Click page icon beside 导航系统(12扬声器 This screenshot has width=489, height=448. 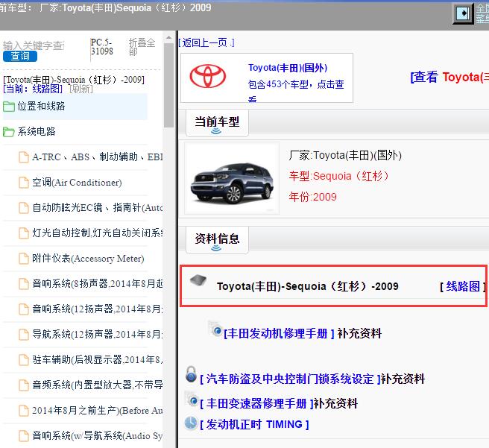coord(24,334)
